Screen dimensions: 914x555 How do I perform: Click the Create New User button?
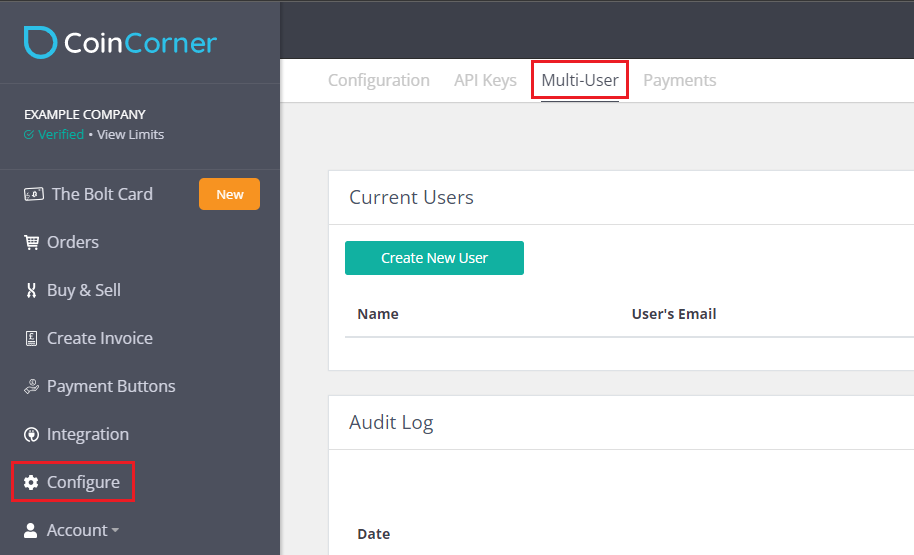(434, 258)
